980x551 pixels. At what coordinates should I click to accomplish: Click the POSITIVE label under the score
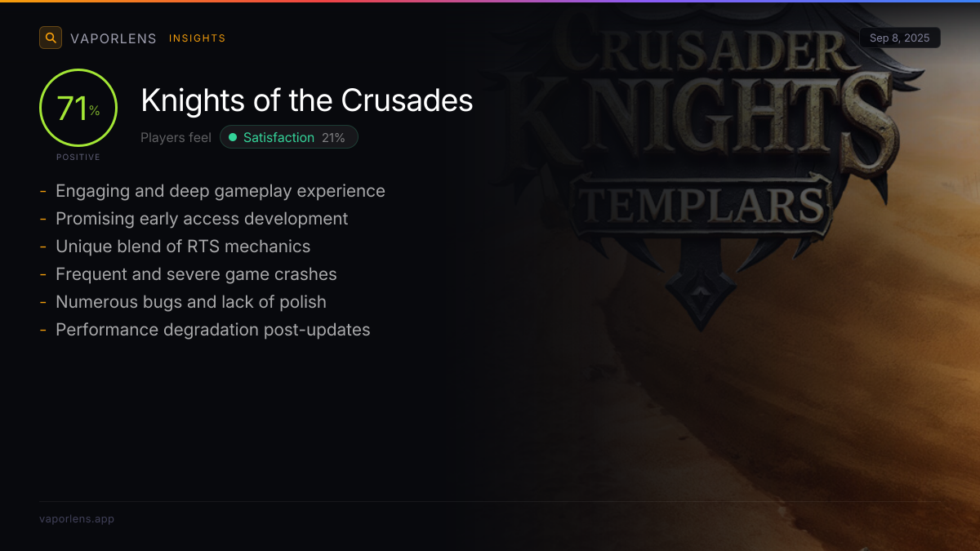pos(78,157)
